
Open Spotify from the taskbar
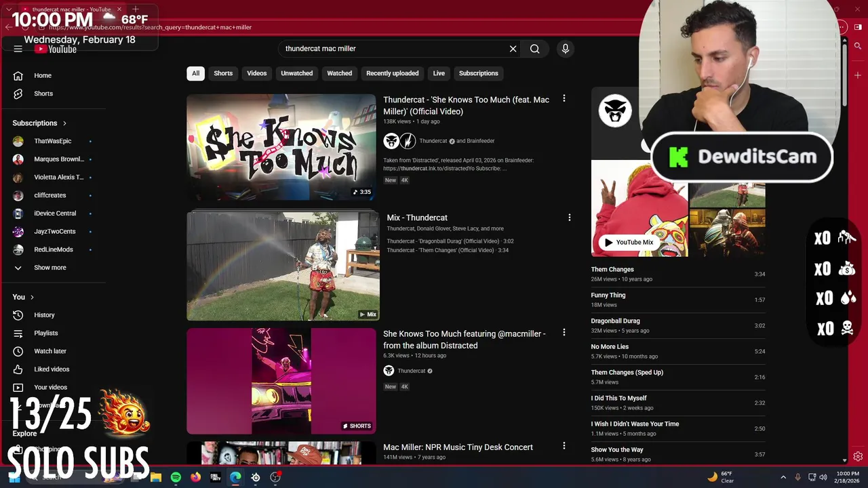tap(176, 477)
